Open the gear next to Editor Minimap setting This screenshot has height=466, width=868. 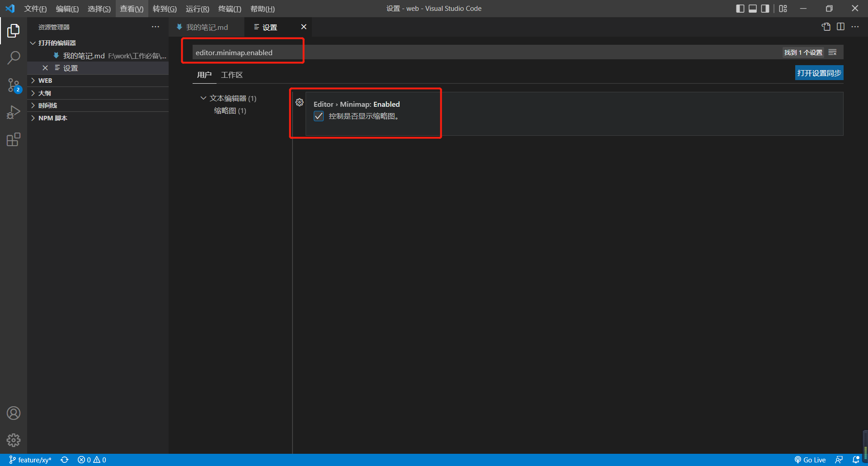[x=299, y=102]
